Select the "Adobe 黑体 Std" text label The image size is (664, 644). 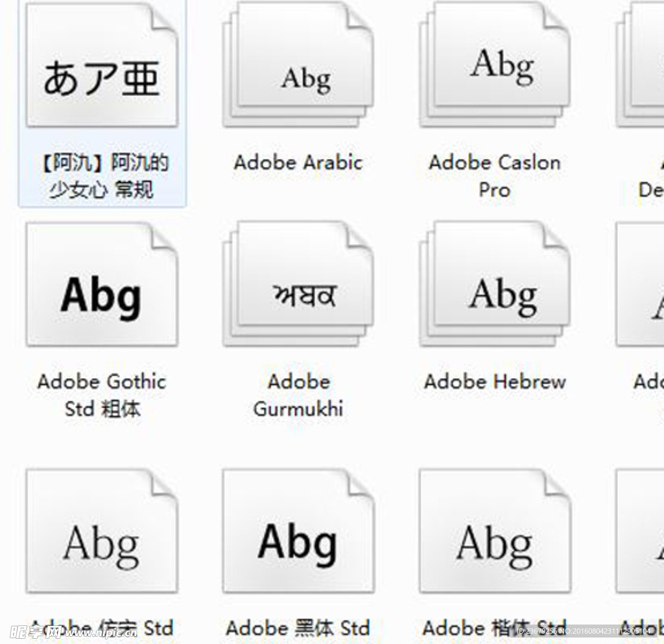(298, 628)
